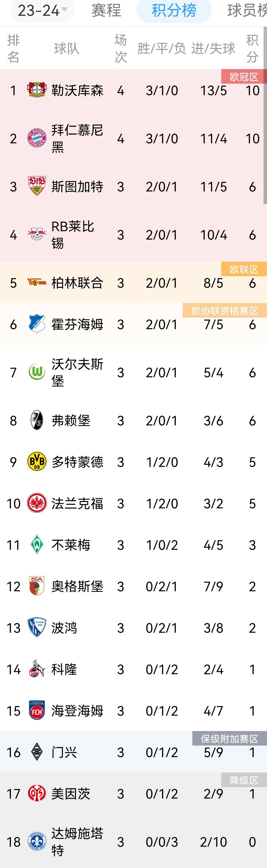Open the 23-24 season dropdown
This screenshot has width=267, height=868.
coord(42,10)
